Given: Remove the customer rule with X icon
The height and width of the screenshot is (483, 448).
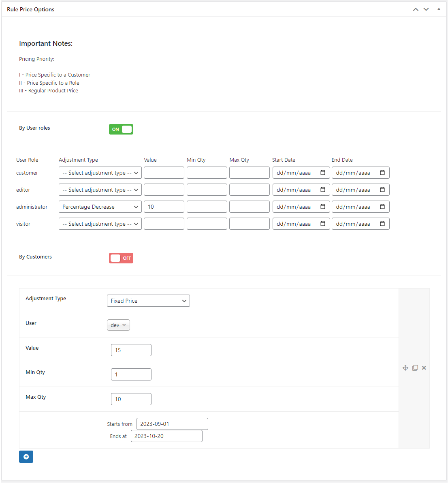Looking at the screenshot, I should pyautogui.click(x=424, y=368).
